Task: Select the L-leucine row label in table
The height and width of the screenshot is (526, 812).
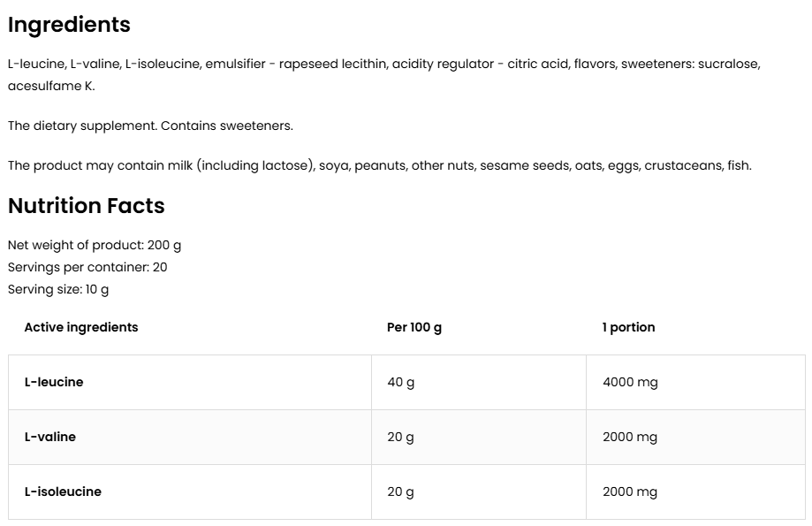Action: (54, 382)
